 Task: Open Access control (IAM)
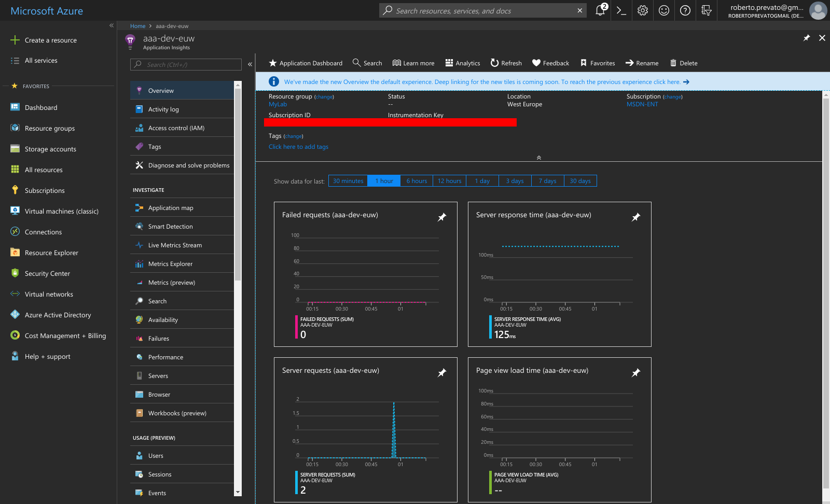pos(182,128)
